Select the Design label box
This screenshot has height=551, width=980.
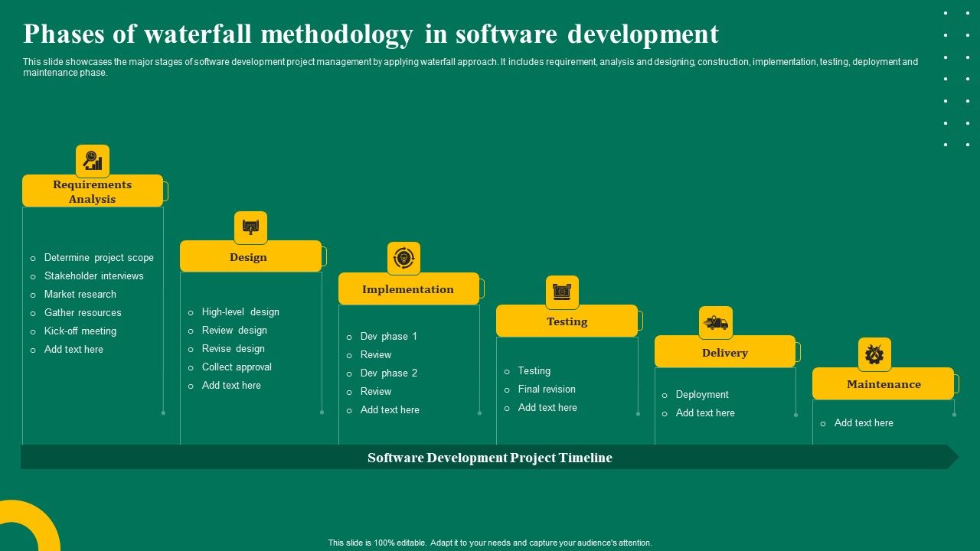[x=250, y=256]
